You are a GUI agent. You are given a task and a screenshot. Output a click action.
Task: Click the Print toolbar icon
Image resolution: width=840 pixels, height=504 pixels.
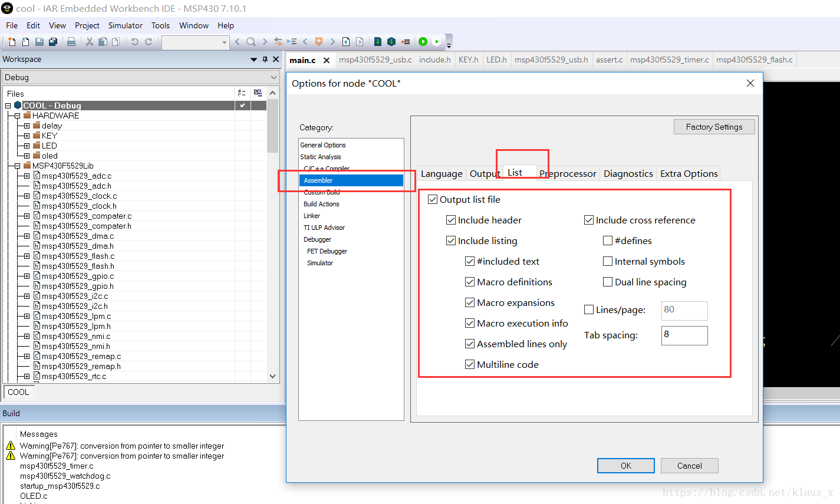click(x=71, y=41)
